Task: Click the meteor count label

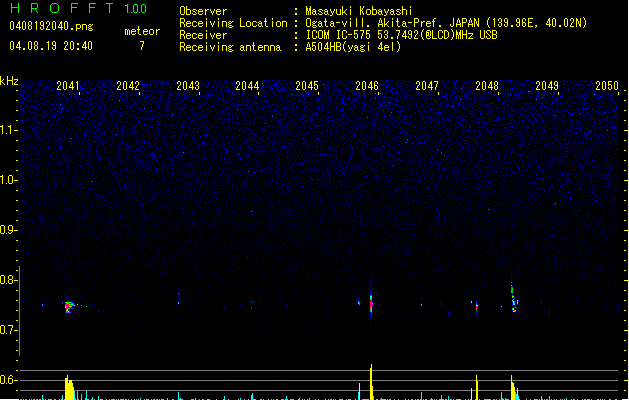Action: (142, 31)
